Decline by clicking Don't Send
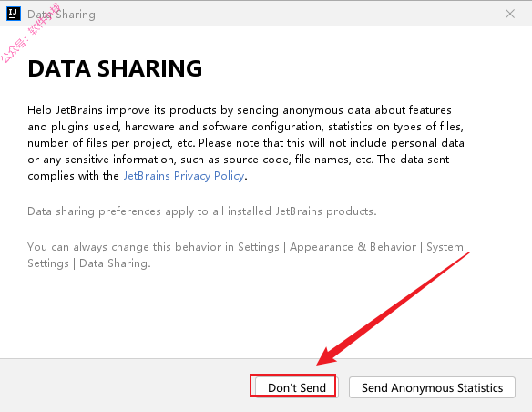This screenshot has width=532, height=412. [297, 387]
